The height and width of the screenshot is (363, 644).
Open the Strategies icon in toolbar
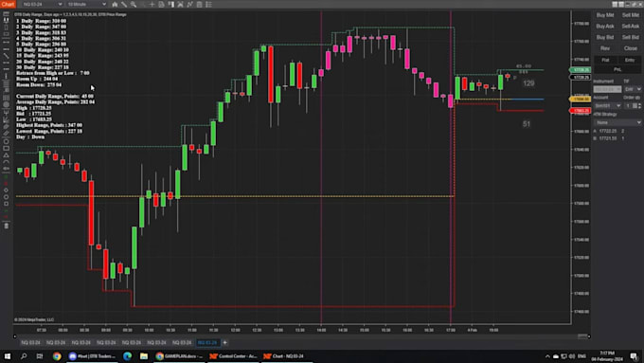tap(189, 4)
